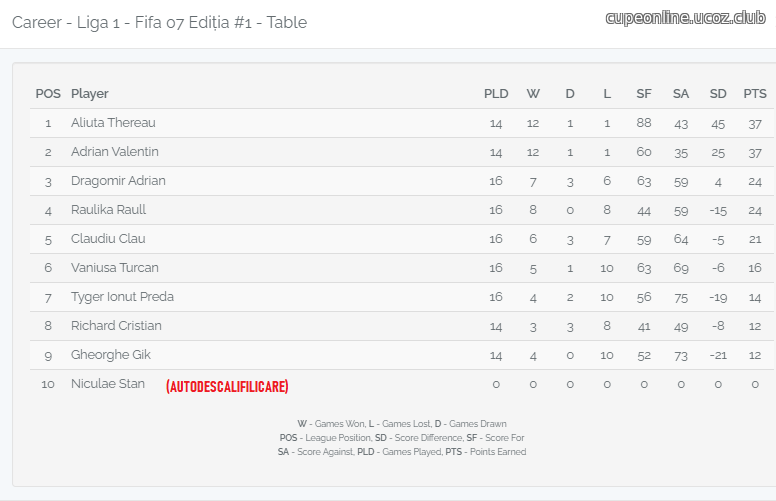776x501 pixels.
Task: Click the POS column header
Action: (48, 94)
